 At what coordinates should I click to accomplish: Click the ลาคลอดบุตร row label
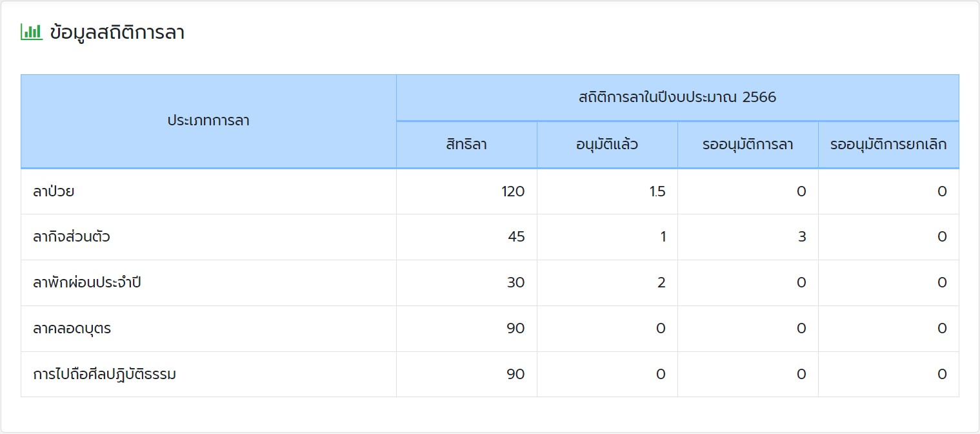[72, 329]
